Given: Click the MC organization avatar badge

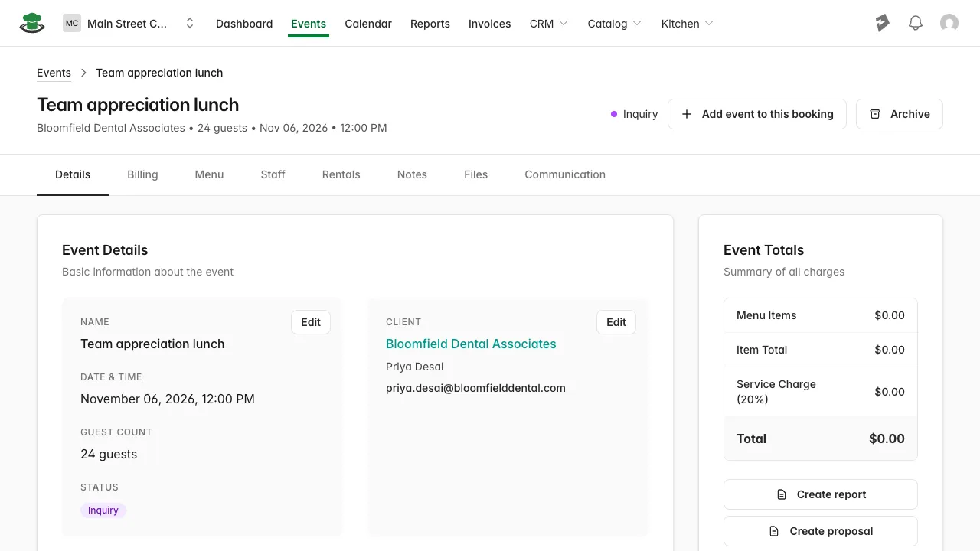Looking at the screenshot, I should [72, 23].
